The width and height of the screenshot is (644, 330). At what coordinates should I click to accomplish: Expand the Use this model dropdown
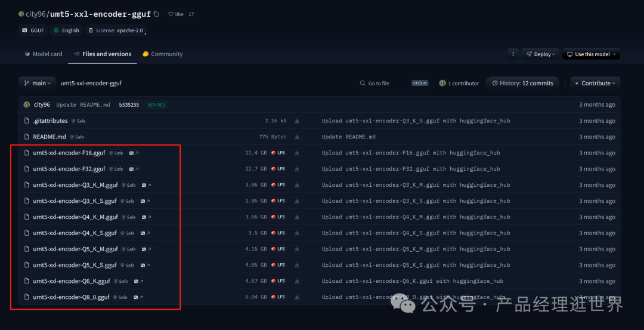point(591,54)
